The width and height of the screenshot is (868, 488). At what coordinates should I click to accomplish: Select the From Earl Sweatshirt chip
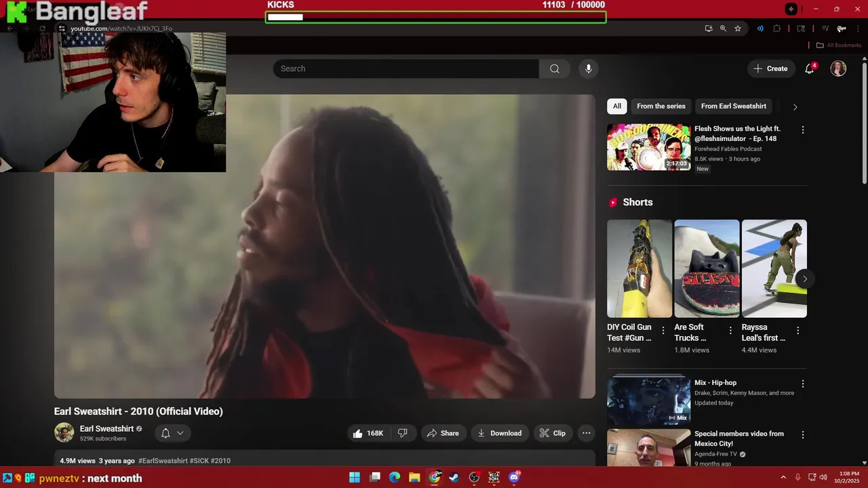tap(734, 106)
